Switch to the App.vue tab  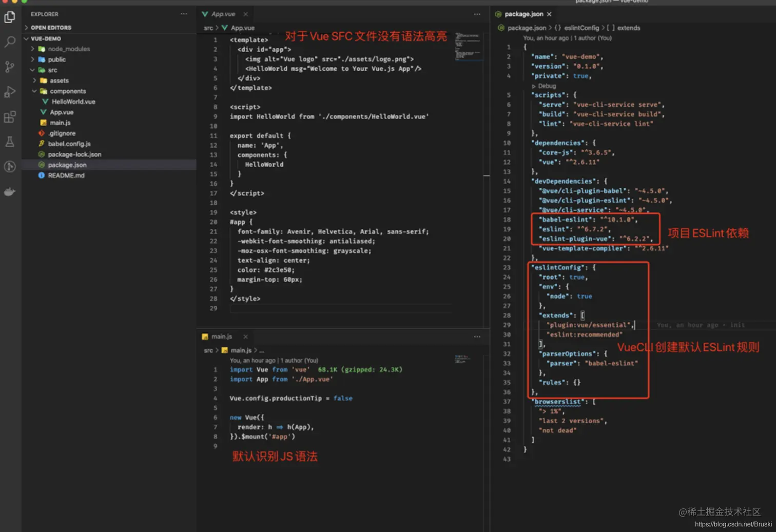click(223, 14)
